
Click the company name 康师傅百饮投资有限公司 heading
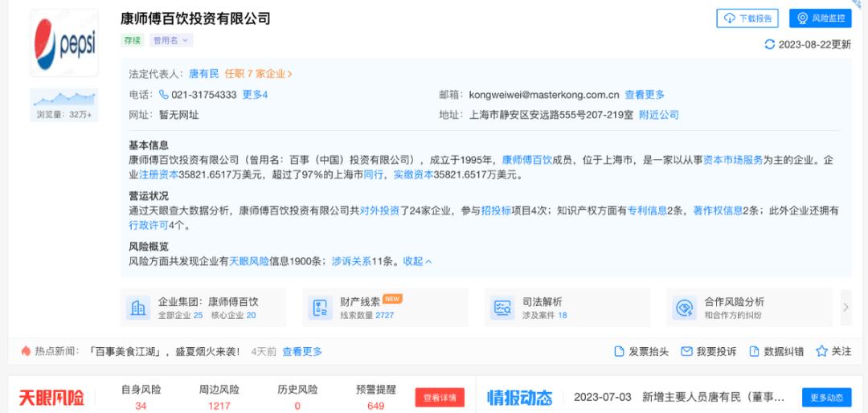tap(196, 18)
